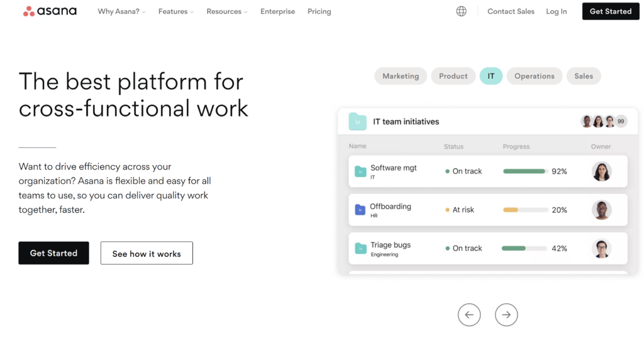This screenshot has height=352, width=644.
Task: Click Get Started in the top navigation
Action: pos(611,11)
